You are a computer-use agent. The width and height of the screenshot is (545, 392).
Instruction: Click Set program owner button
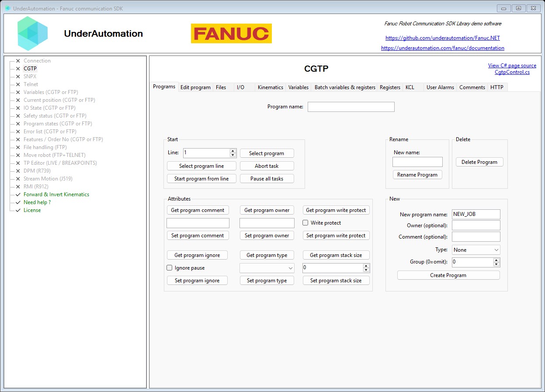click(x=267, y=236)
